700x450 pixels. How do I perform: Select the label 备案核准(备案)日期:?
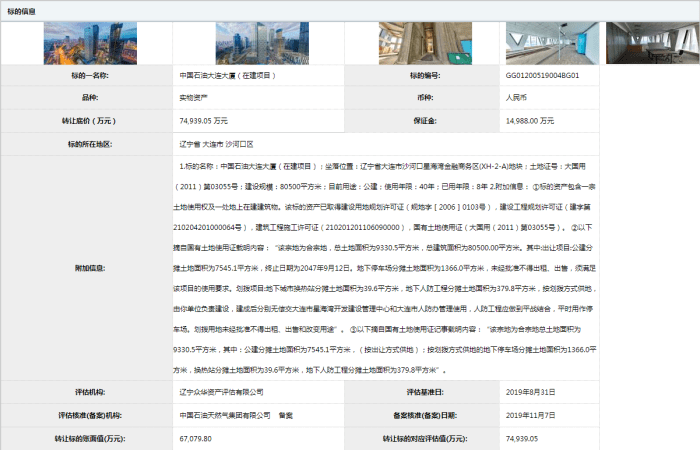click(425, 415)
